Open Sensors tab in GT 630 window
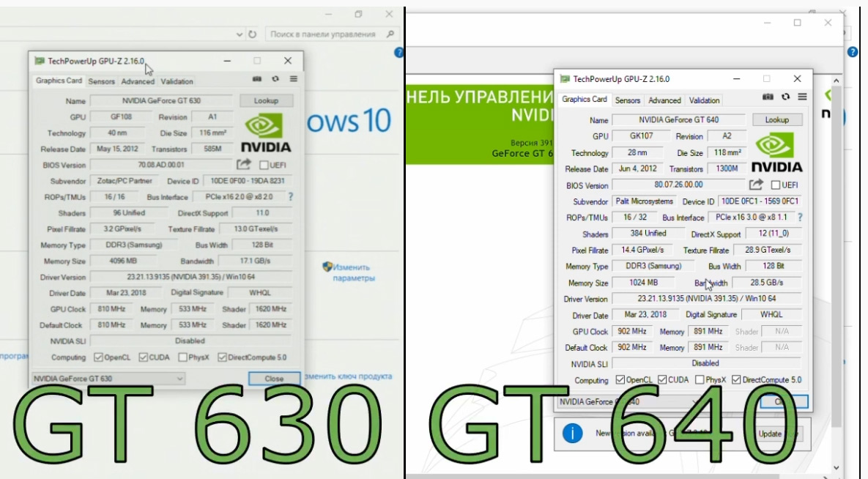The image size is (868, 479). (101, 81)
